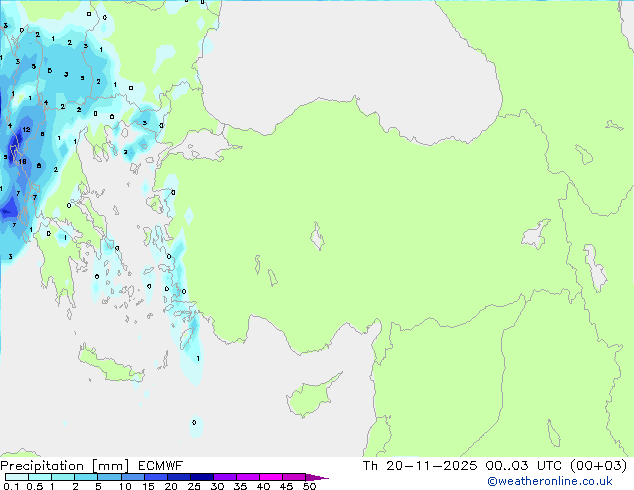The height and width of the screenshot is (490, 634).
Task: Click the "Precipitation [mm]" title text
Action: [x=65, y=466]
